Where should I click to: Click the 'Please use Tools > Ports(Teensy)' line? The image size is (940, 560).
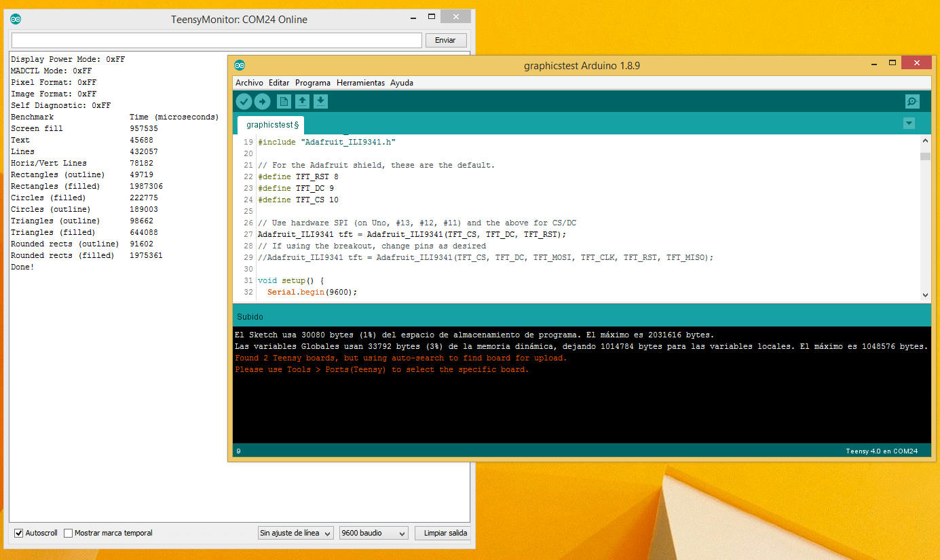pyautogui.click(x=381, y=369)
